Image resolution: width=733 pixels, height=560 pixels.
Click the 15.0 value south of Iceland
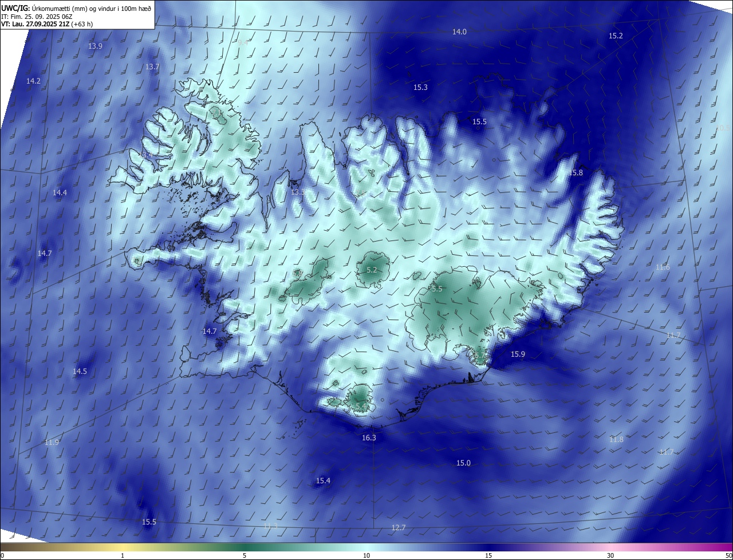[463, 463]
